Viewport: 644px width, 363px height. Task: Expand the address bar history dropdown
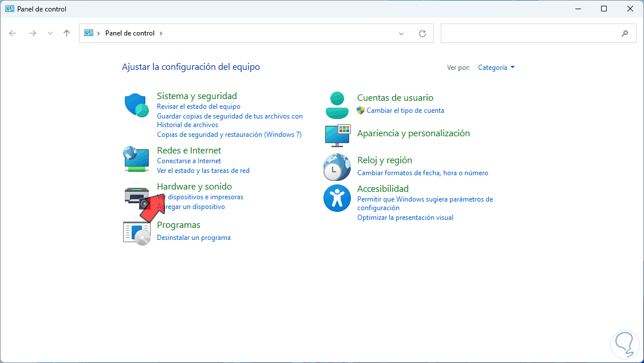coord(401,34)
